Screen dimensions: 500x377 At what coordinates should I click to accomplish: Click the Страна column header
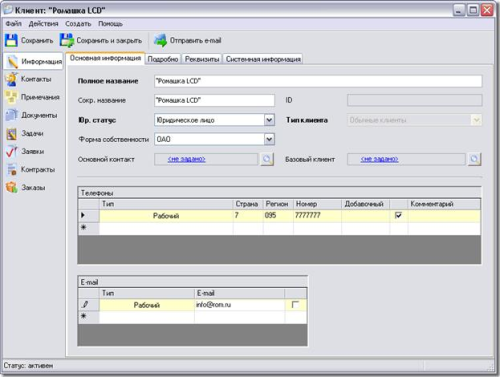pyautogui.click(x=248, y=204)
